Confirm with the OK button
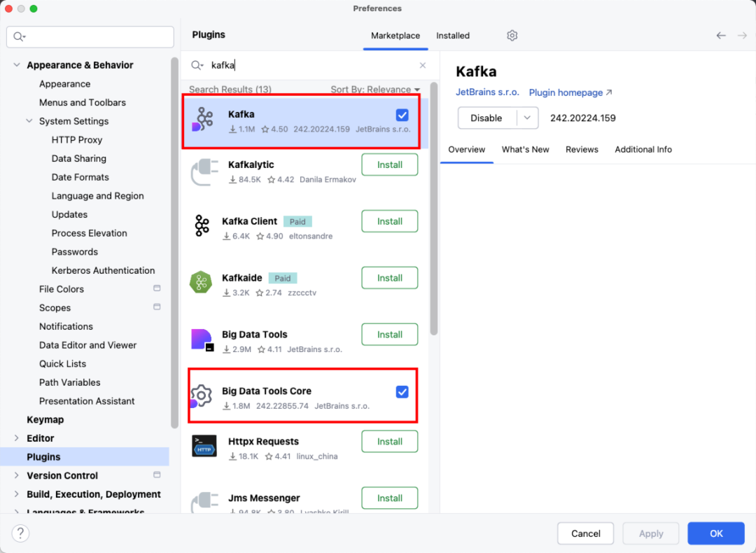Screen dimensions: 756x553 [x=716, y=533]
